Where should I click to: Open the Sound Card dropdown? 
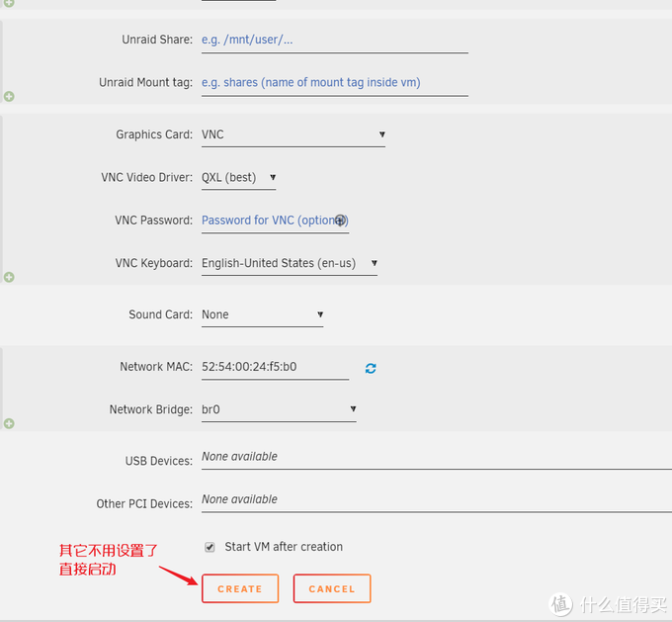click(262, 315)
